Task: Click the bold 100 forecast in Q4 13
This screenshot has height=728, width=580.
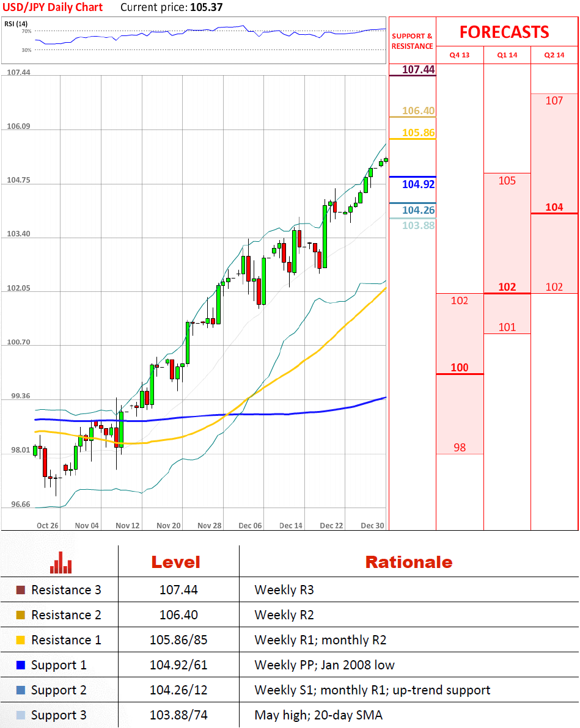Action: 460,368
